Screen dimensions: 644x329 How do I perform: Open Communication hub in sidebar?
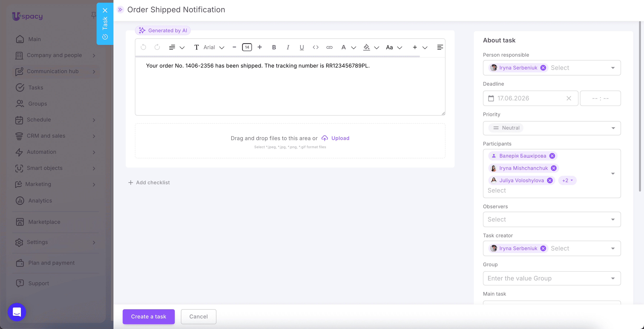coord(56,71)
